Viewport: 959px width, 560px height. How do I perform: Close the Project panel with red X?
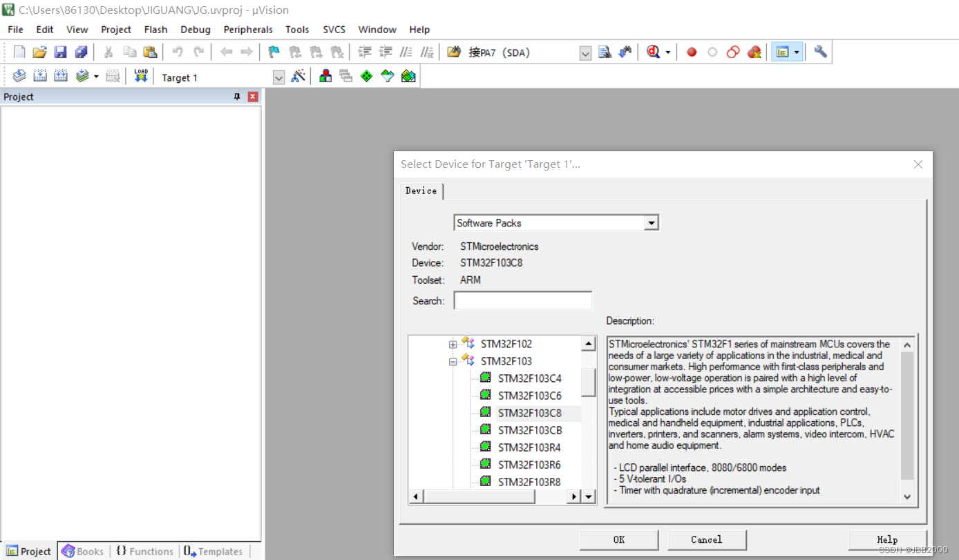[x=253, y=97]
